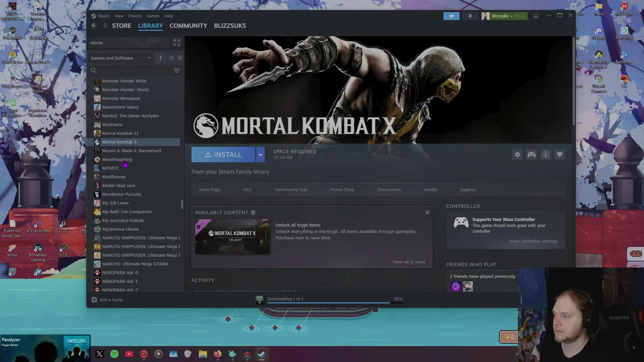Open the Mortal Kombat X Krypt DLC thumbnail
Image resolution: width=644 pixels, height=362 pixels.
(x=232, y=236)
